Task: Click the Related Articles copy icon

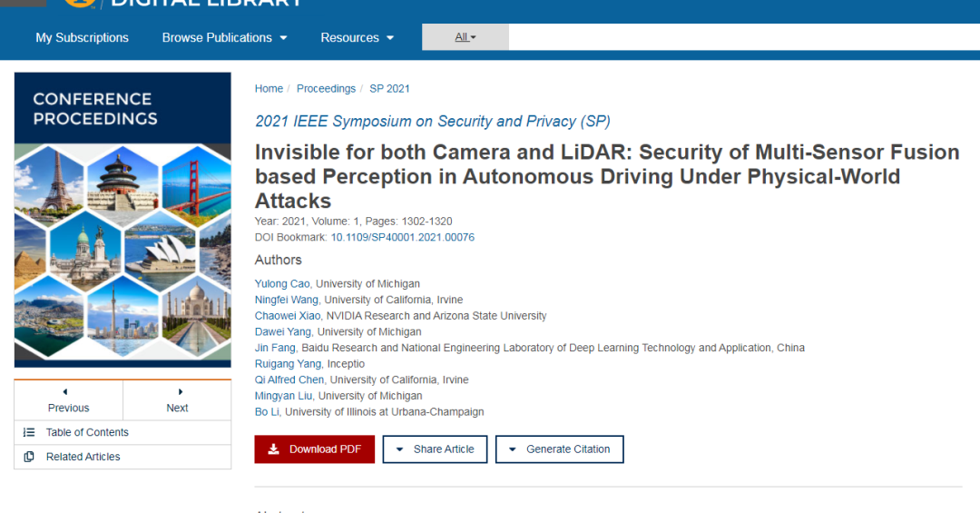Action: coord(29,457)
